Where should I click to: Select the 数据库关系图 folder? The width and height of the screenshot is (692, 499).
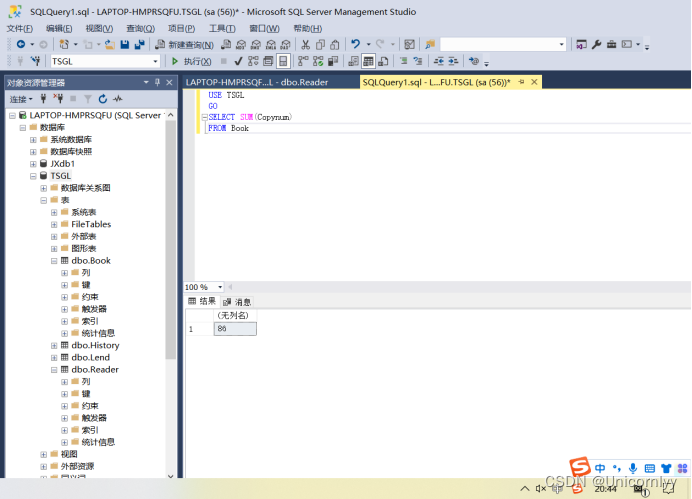(x=85, y=188)
